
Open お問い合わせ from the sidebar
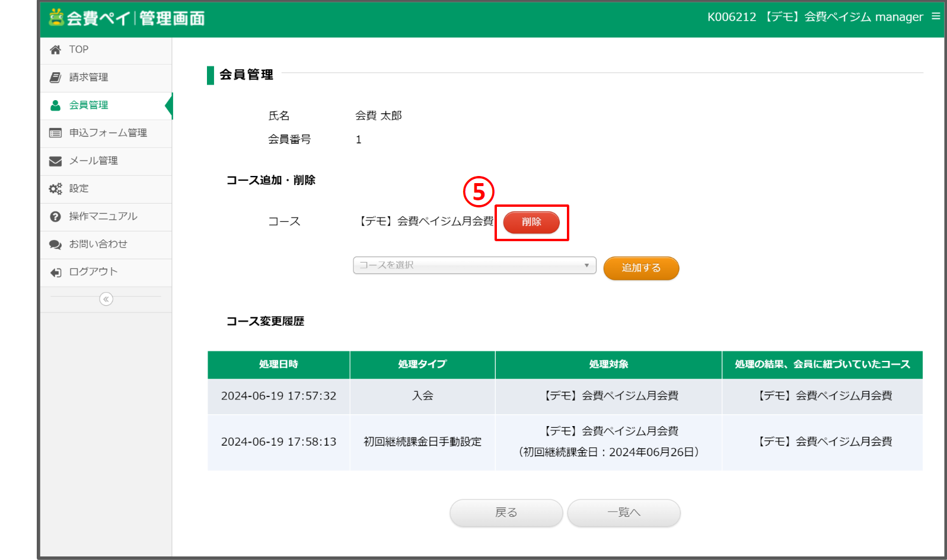(106, 245)
